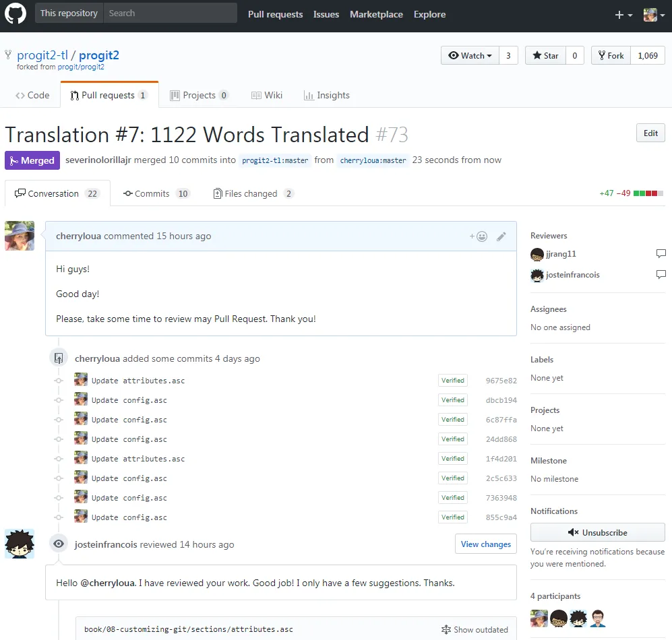This screenshot has height=640, width=672.
Task: Open commit hash 2c5c633
Action: 501,478
